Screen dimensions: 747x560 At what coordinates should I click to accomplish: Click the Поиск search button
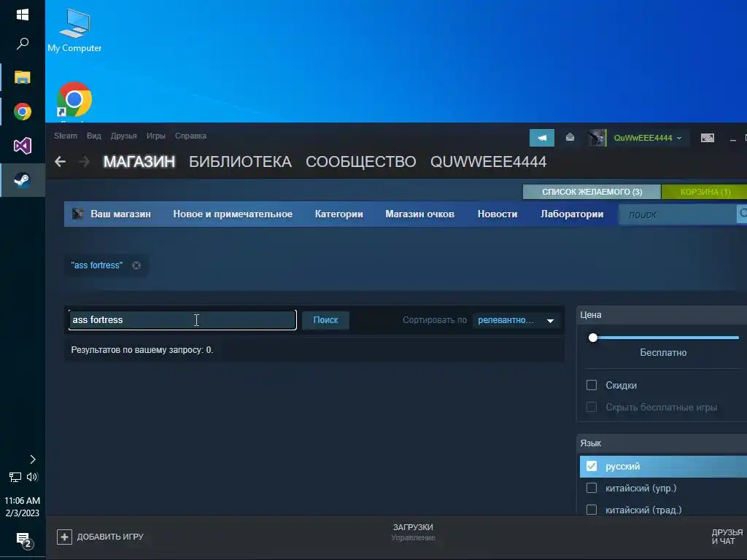325,320
